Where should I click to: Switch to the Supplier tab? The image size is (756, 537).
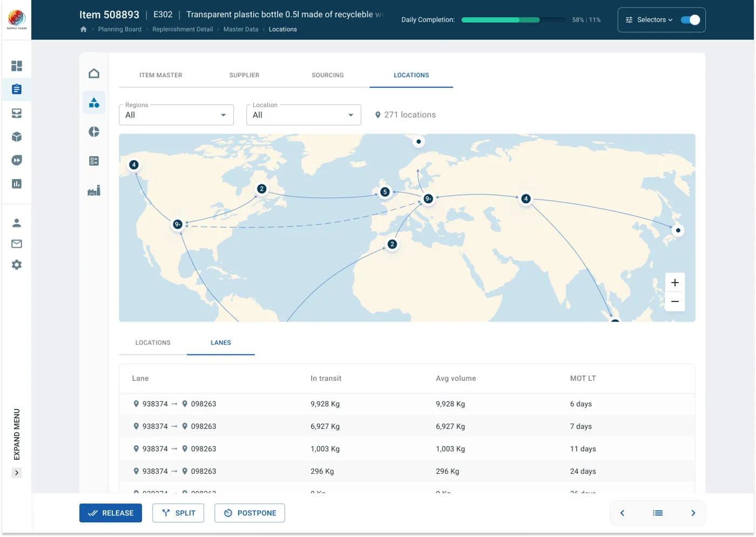pyautogui.click(x=244, y=75)
